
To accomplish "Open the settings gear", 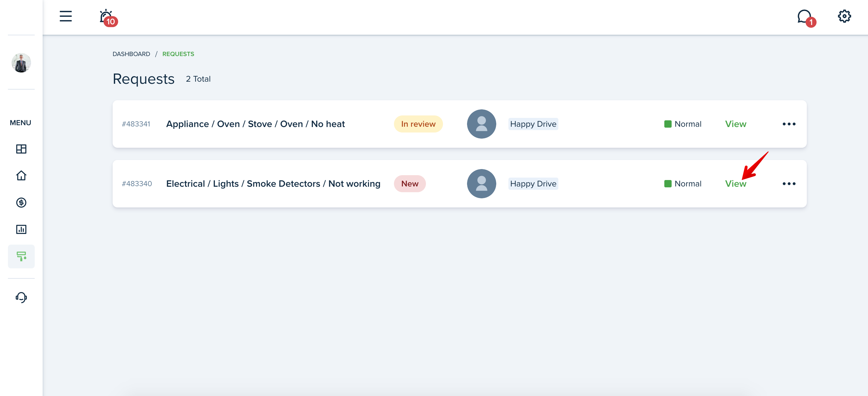I will tap(845, 16).
